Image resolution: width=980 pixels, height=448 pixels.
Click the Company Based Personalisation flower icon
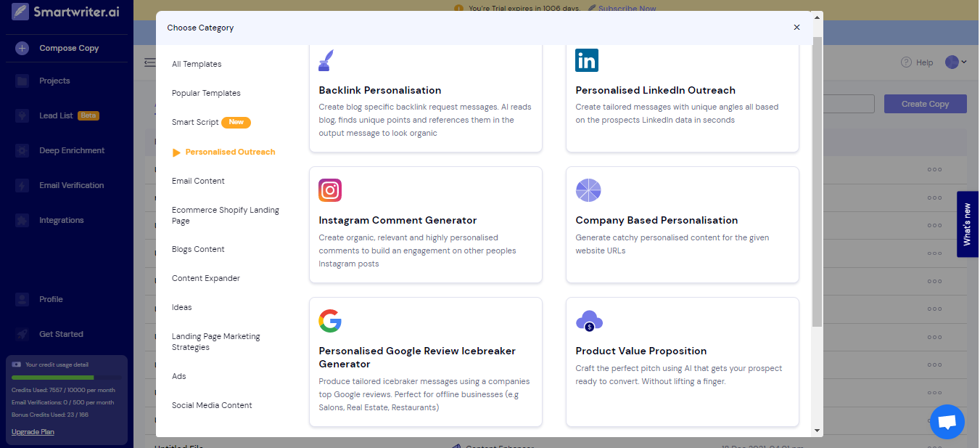click(588, 190)
